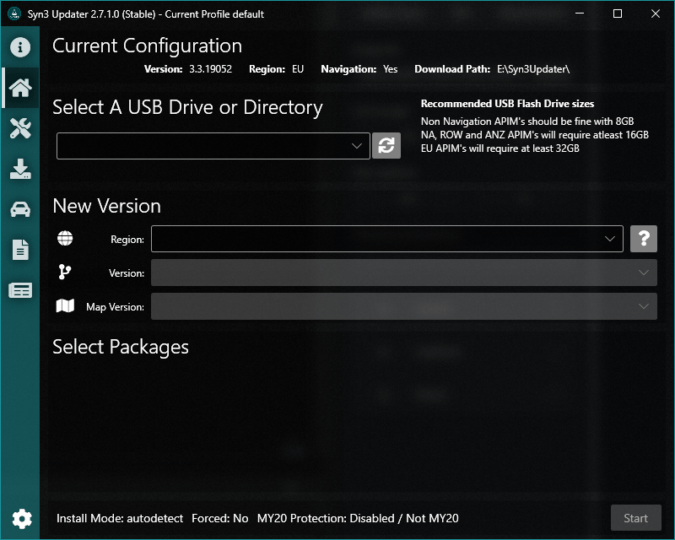Screen dimensions: 675x540
Task: Click the version value 3.3.19052
Action: [211, 69]
